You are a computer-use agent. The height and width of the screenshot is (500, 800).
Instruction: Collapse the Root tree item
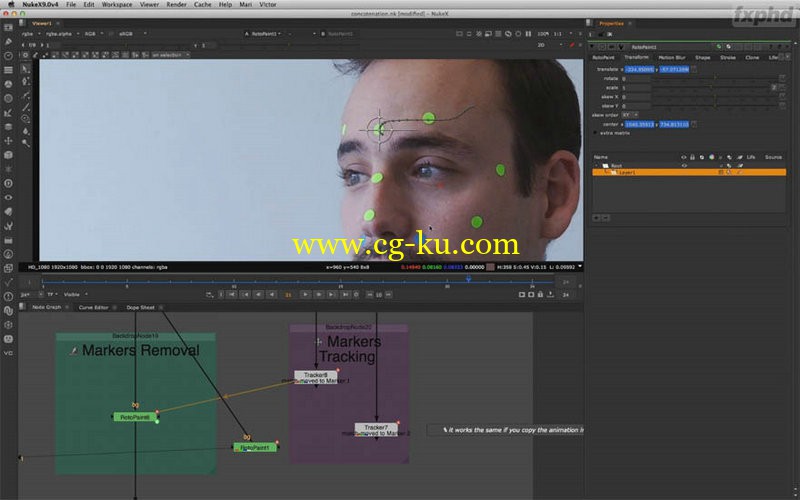(596, 166)
